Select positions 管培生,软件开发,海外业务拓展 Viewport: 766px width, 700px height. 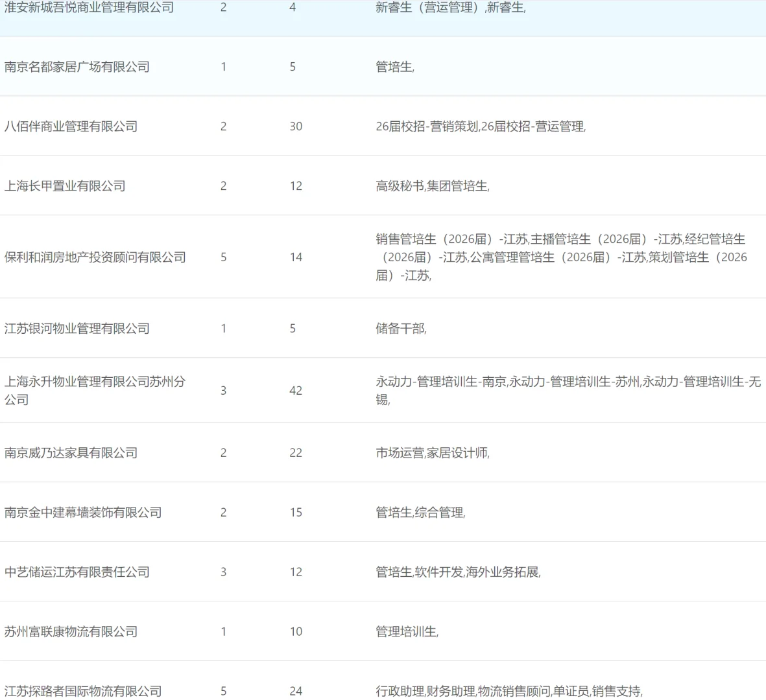pos(457,572)
